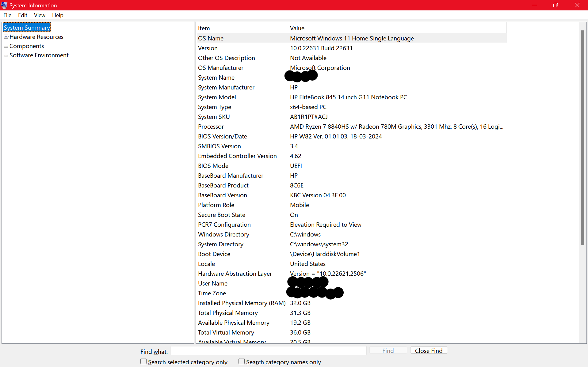Select Hardware Resources category label
The width and height of the screenshot is (588, 367).
tap(36, 37)
